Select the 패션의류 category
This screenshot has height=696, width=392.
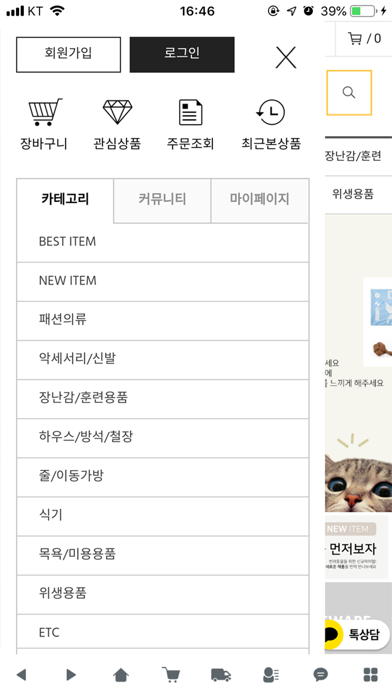point(162,321)
